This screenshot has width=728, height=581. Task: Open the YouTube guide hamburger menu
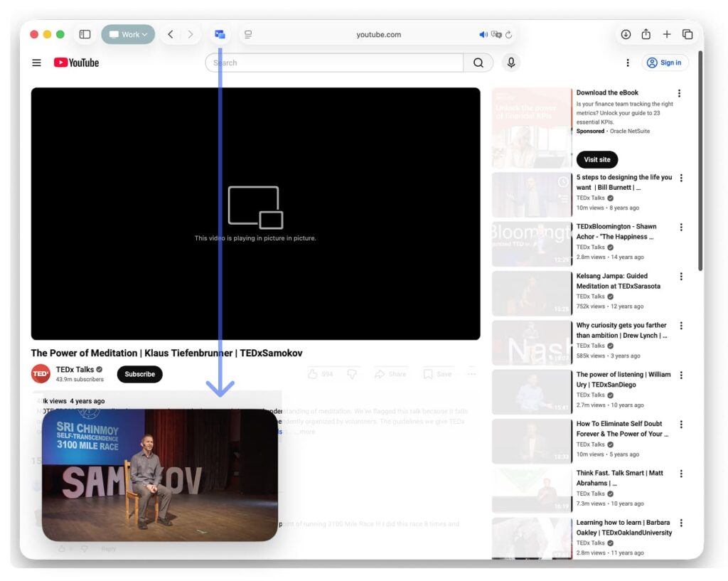(x=36, y=63)
